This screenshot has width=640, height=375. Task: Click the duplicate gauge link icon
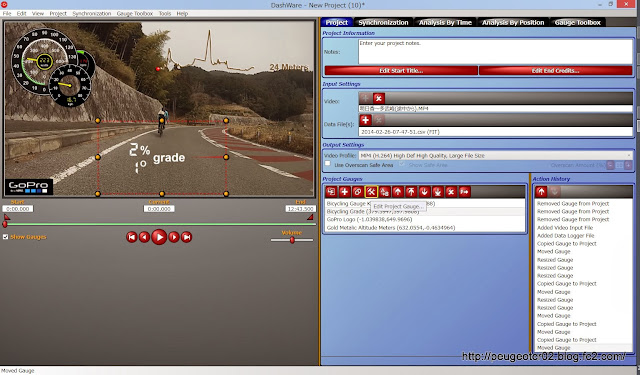coord(358,192)
